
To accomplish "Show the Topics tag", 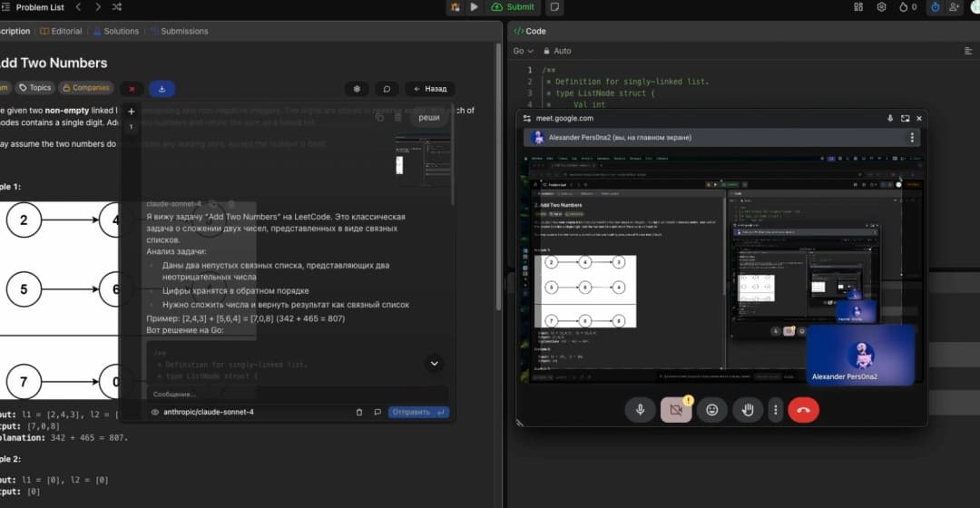I will (x=35, y=88).
